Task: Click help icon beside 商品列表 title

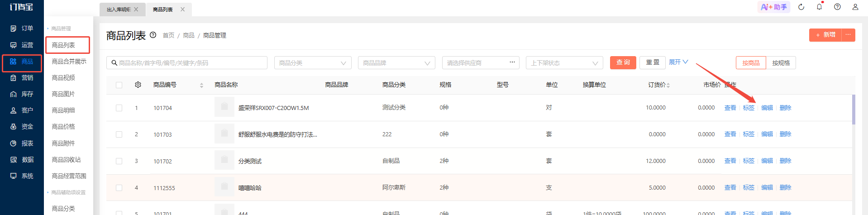Action: pyautogui.click(x=153, y=35)
